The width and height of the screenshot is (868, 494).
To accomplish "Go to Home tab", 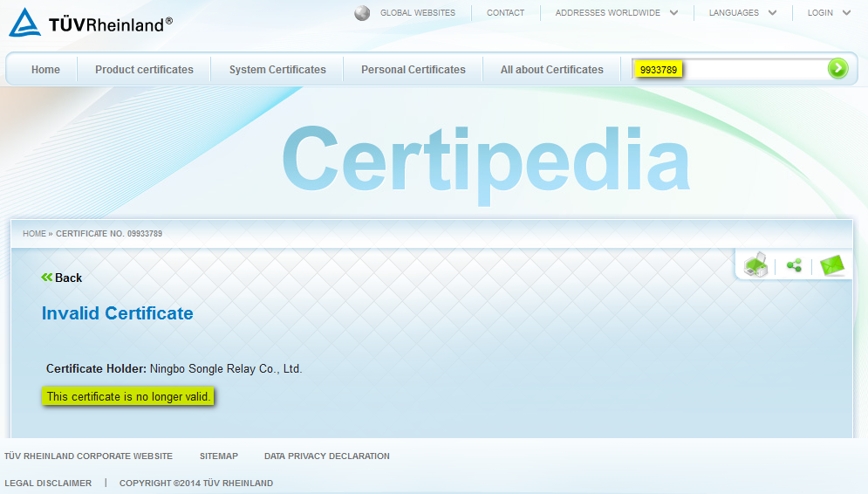I will 45,70.
